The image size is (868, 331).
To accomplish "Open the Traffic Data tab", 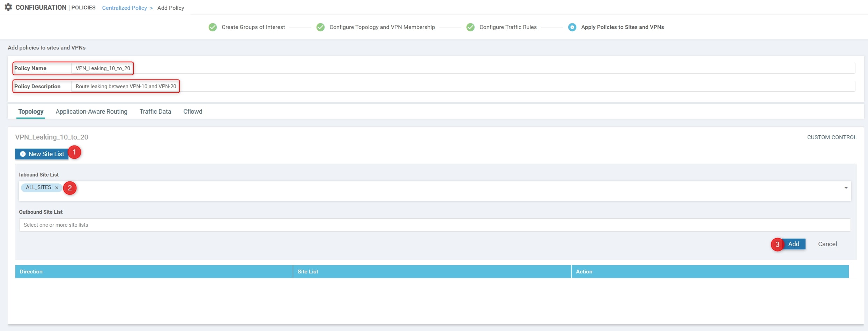I will point(155,112).
